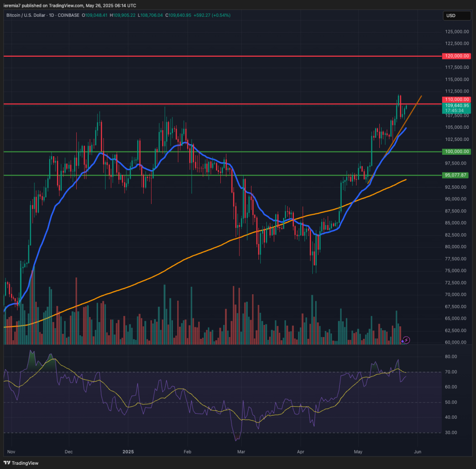Screen dimensions: 476x469
Task: Click the Nov label on time axis
Action: click(x=11, y=452)
